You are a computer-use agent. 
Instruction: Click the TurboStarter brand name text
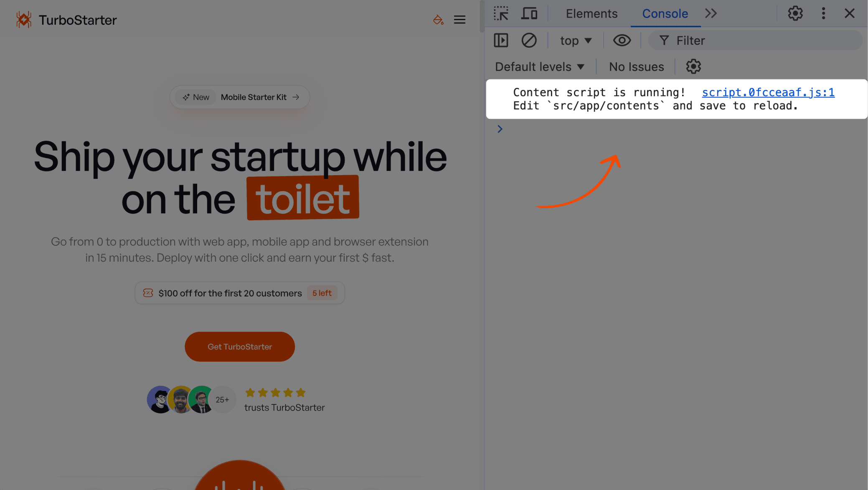click(x=78, y=20)
